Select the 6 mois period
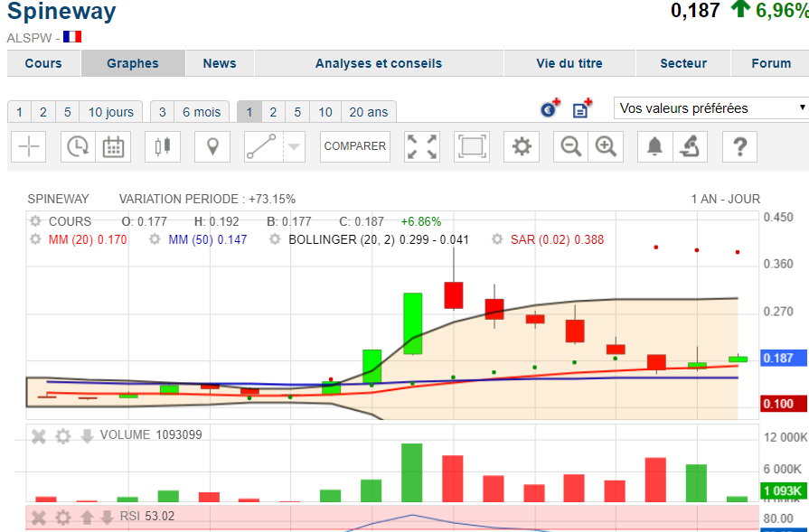The height and width of the screenshot is (532, 809). point(202,112)
